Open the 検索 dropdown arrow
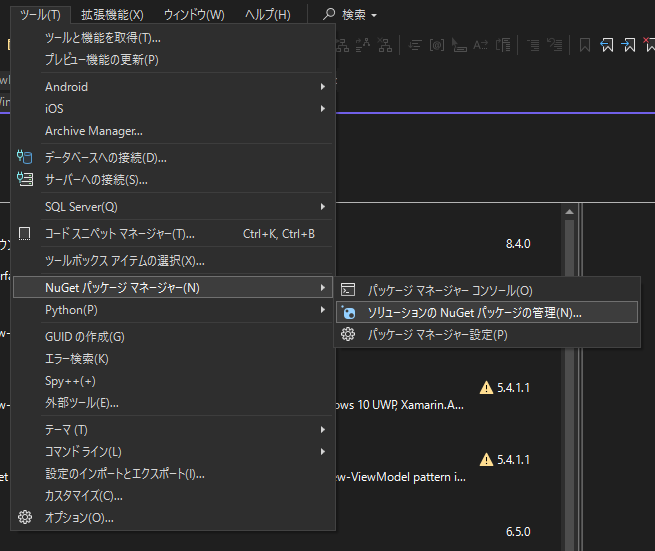This screenshot has width=655, height=551. click(374, 16)
